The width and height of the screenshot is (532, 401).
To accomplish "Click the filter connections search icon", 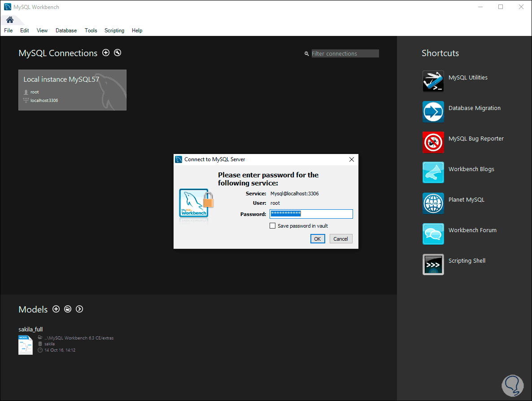I will click(307, 53).
